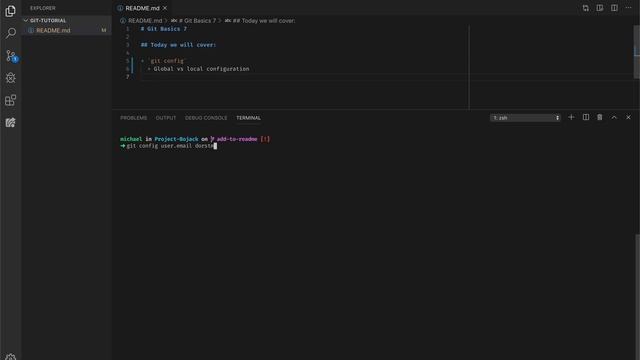The height and width of the screenshot is (360, 640).
Task: Close the terminal panel
Action: click(x=628, y=118)
